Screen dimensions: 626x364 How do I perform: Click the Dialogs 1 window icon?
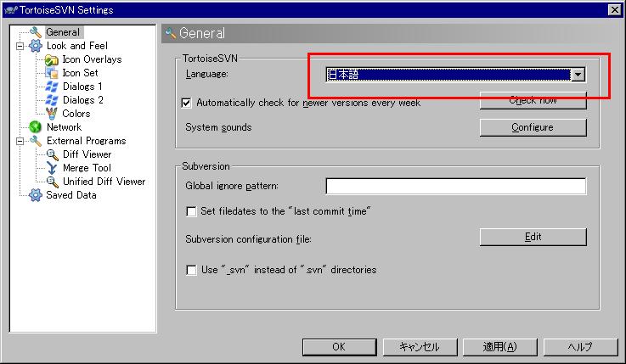click(52, 87)
